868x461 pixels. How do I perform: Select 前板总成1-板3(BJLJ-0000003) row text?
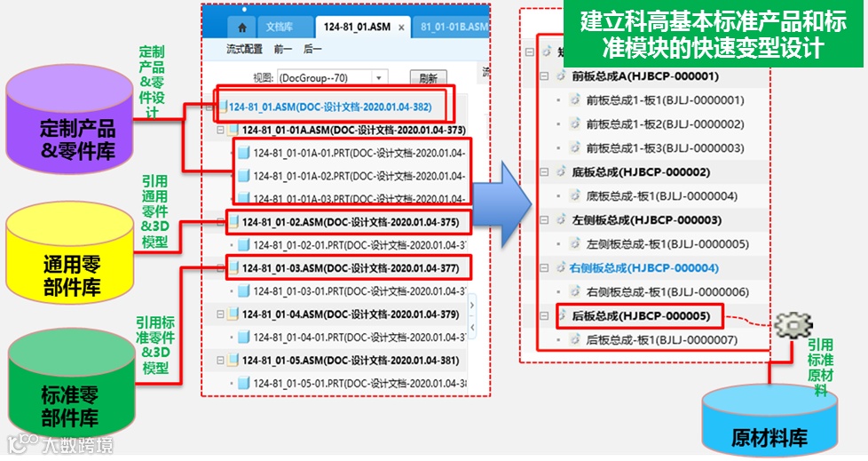pyautogui.click(x=666, y=148)
